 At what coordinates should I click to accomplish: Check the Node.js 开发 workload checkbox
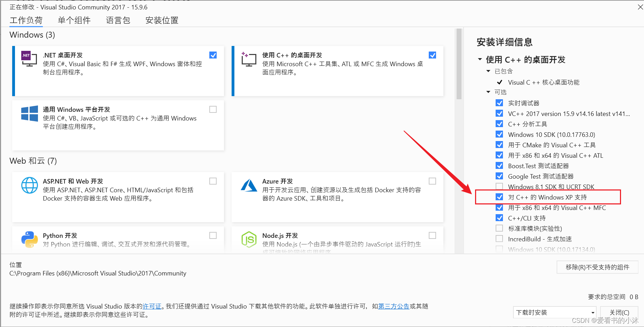(x=433, y=235)
